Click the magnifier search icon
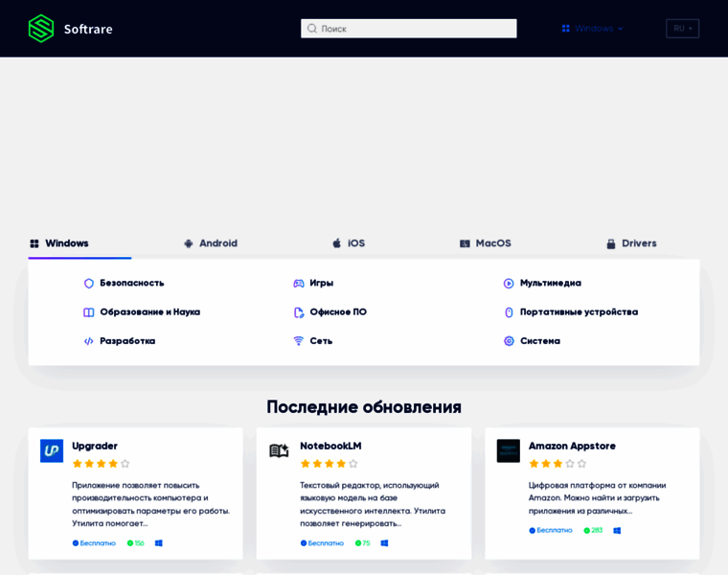 312,29
